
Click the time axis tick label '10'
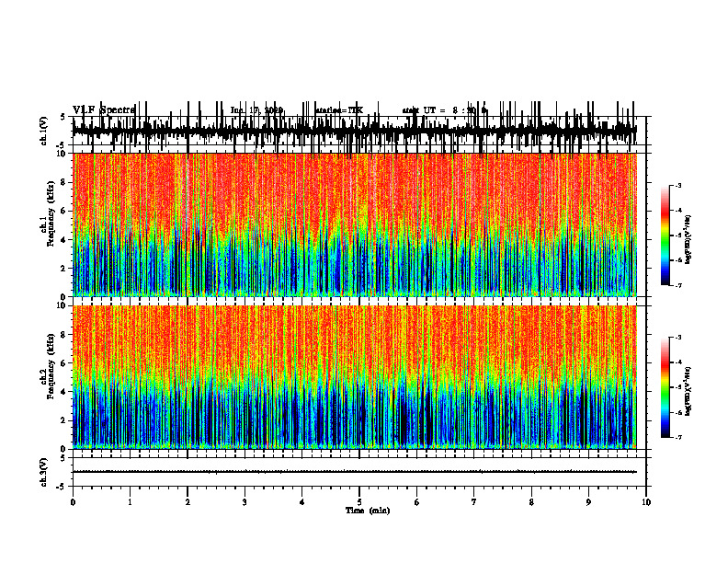[646, 502]
